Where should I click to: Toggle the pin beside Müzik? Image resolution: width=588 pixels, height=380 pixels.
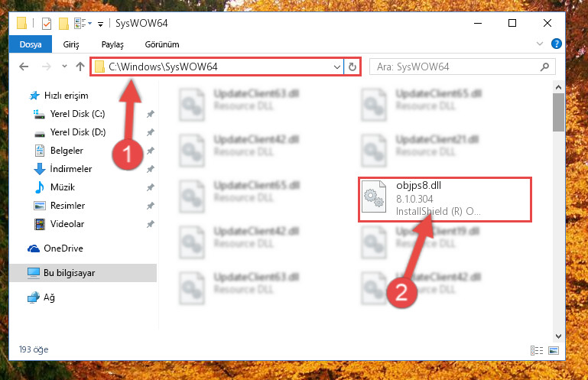(151, 187)
